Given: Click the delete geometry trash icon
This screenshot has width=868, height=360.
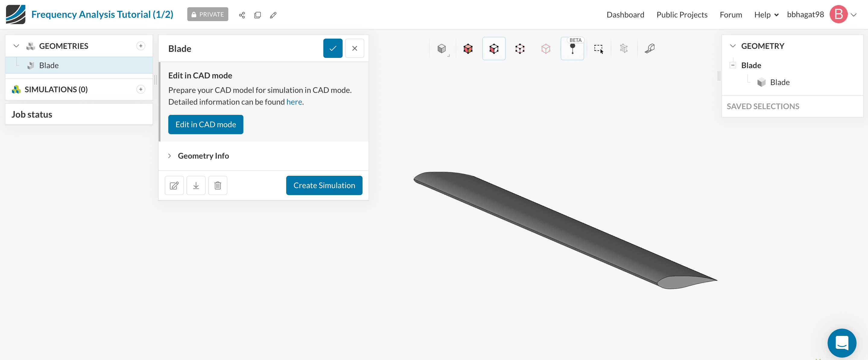Looking at the screenshot, I should coord(218,185).
